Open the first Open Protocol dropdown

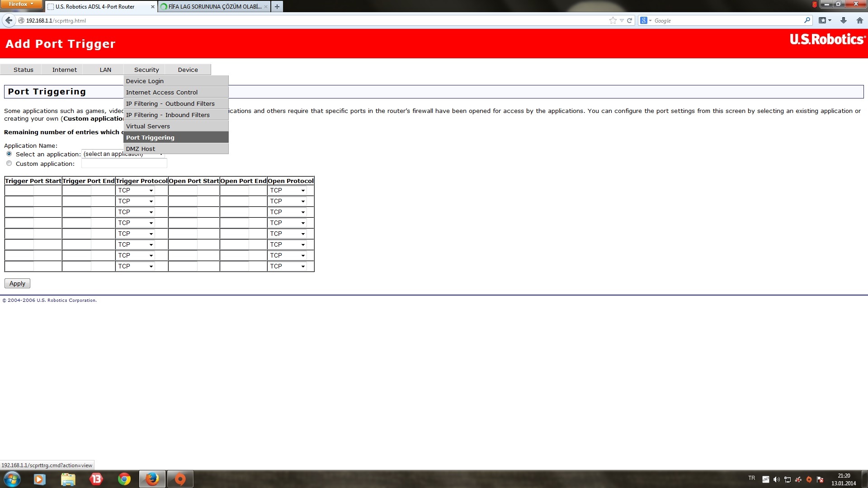288,190
